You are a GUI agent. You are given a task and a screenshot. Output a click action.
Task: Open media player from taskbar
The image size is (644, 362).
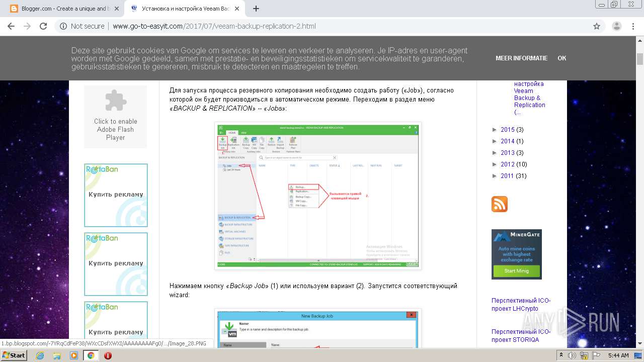74,355
